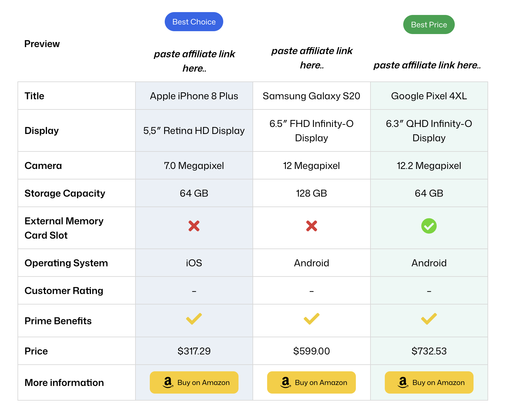Click the 64 GB storage value for iPhone

pyautogui.click(x=194, y=193)
